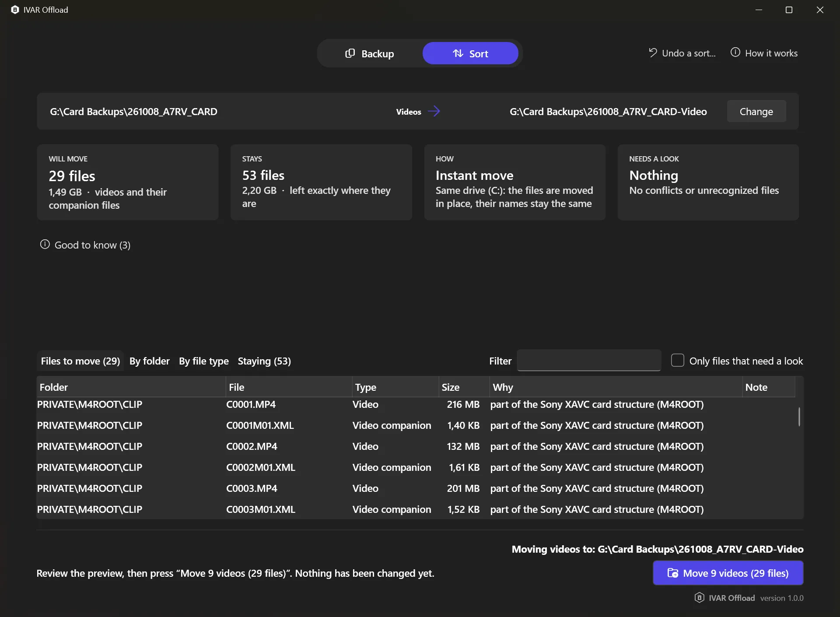Switch to By folder view

tap(150, 361)
